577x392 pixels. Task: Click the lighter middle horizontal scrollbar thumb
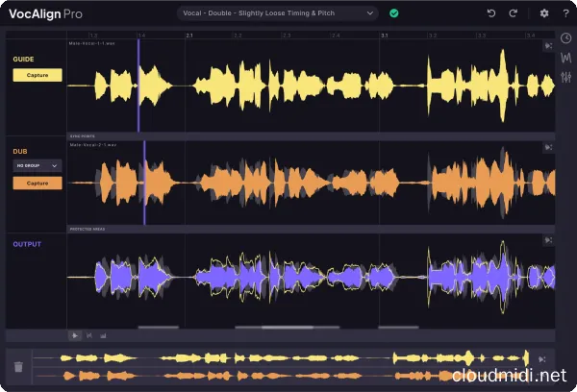coord(288,327)
